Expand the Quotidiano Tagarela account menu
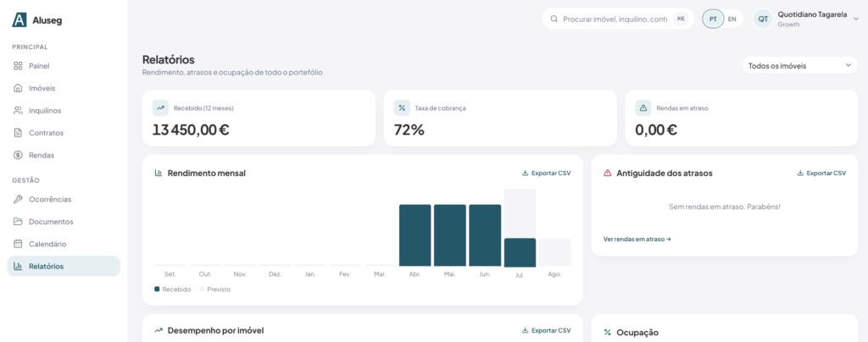The image size is (868, 342). click(856, 19)
